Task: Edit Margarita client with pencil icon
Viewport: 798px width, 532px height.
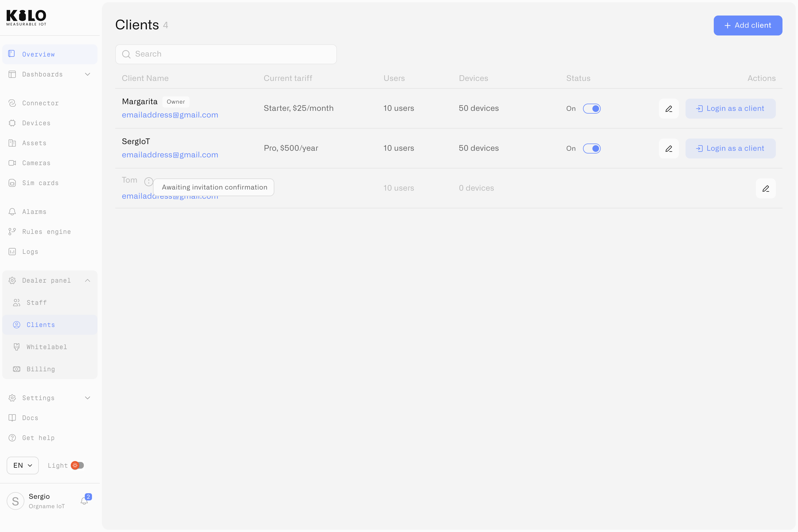Action: [x=669, y=109]
